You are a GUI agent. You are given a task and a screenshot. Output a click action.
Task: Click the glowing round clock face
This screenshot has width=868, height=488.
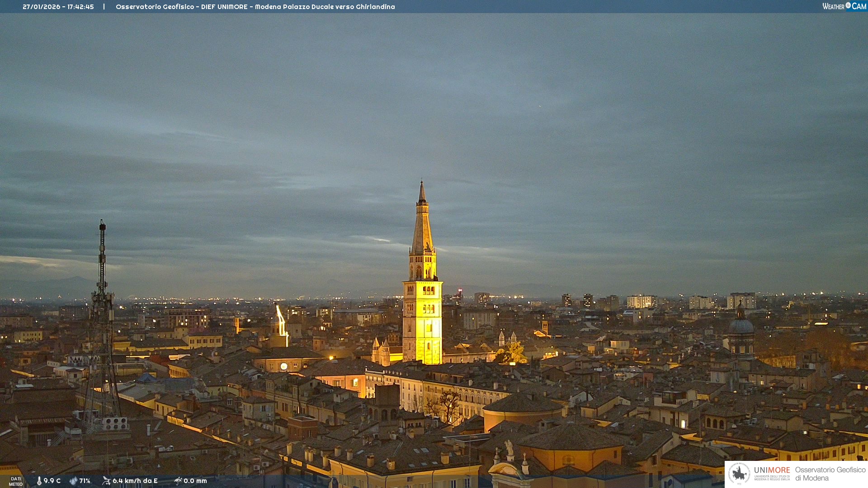click(x=283, y=366)
